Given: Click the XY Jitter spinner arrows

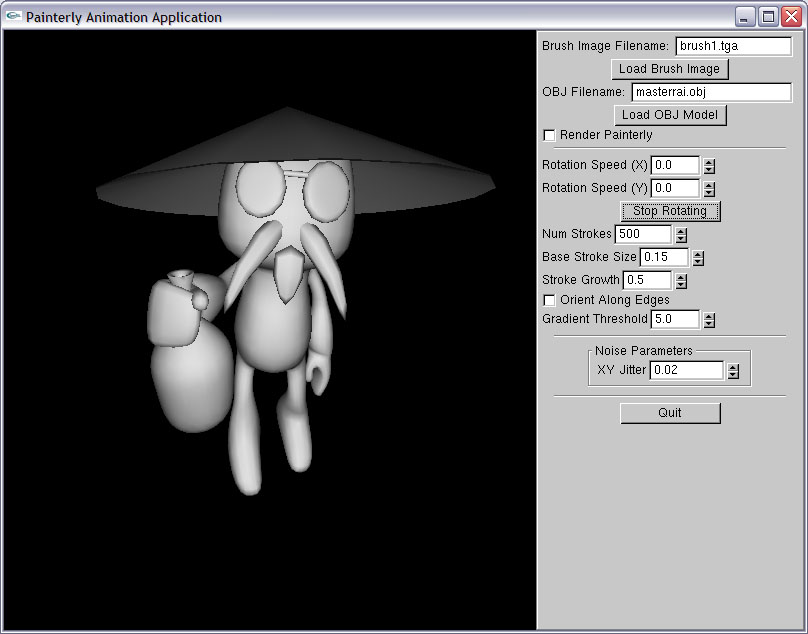Looking at the screenshot, I should [733, 371].
